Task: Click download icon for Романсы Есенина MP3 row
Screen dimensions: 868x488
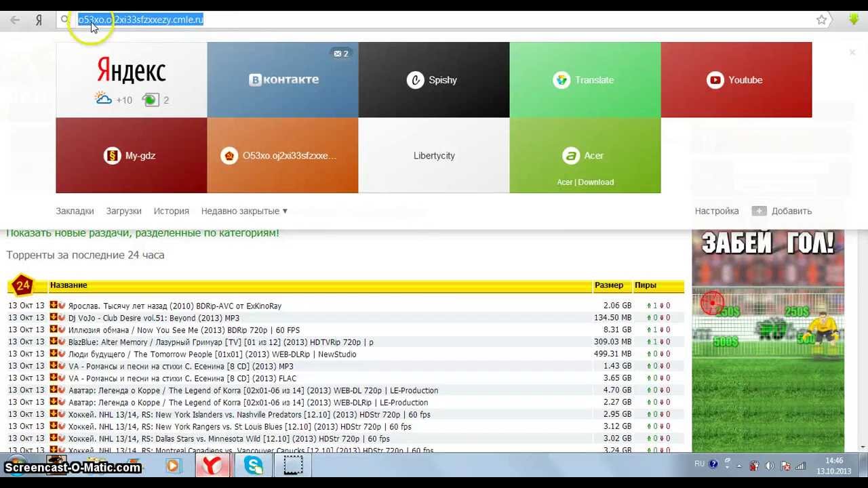Action: coord(54,366)
